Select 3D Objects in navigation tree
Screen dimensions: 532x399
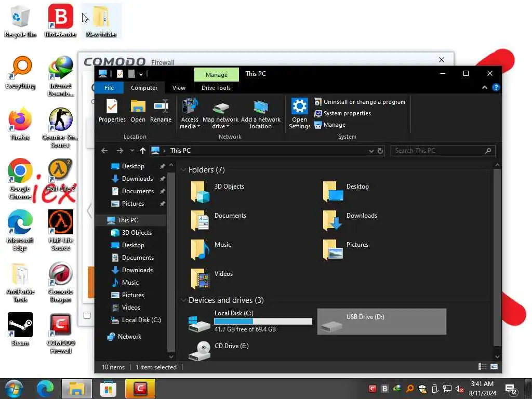137,233
